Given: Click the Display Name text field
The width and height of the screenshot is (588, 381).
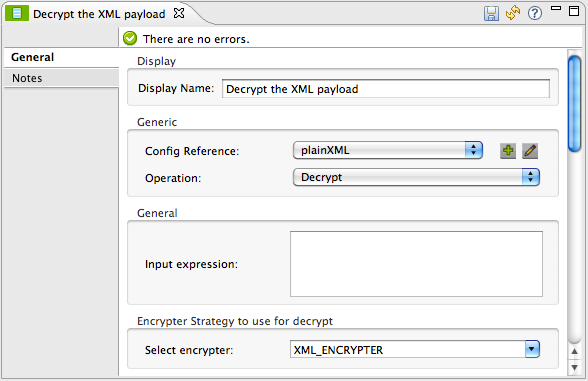Looking at the screenshot, I should point(386,88).
